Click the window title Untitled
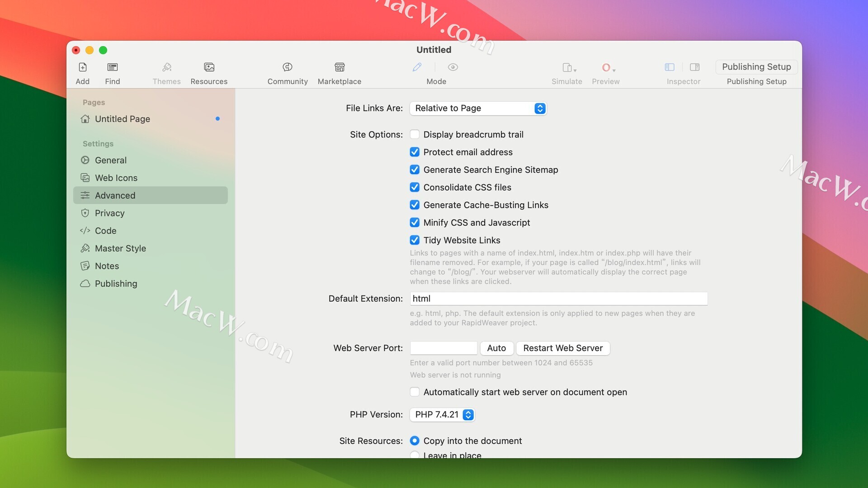868x488 pixels. (x=434, y=50)
